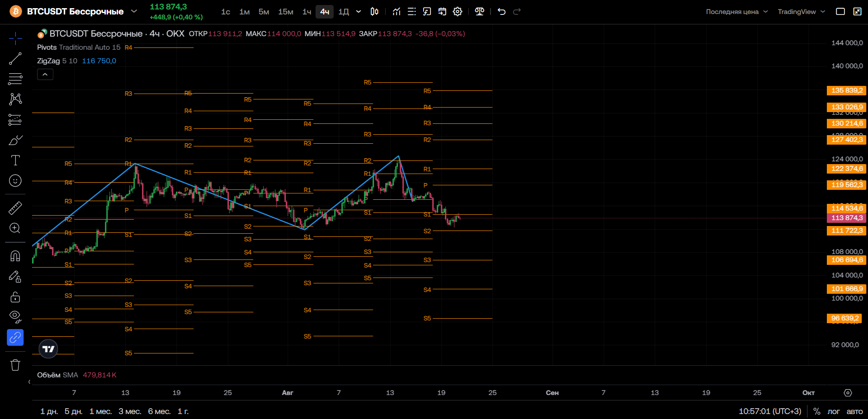The height and width of the screenshot is (419, 868).
Task: Select the XABCD pattern tool
Action: (15, 99)
